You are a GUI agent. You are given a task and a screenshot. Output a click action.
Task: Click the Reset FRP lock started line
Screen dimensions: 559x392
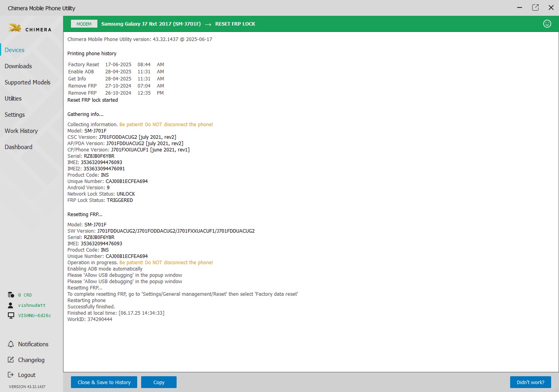[x=93, y=100]
